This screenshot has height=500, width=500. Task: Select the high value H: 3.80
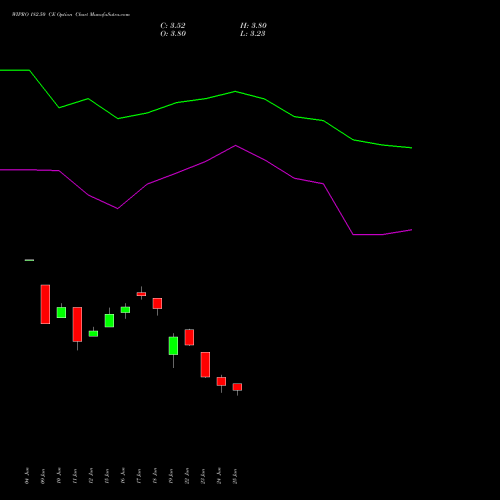click(253, 26)
